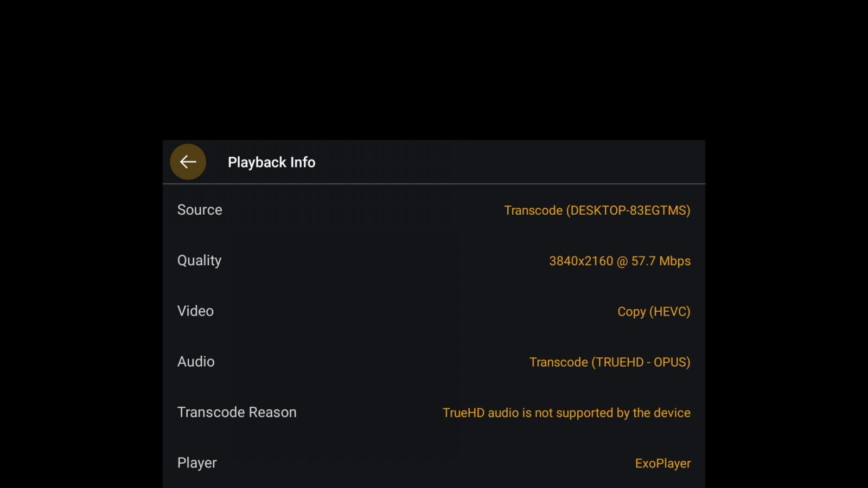Select the Video row label
Screen dimensions: 868x488
195,311
